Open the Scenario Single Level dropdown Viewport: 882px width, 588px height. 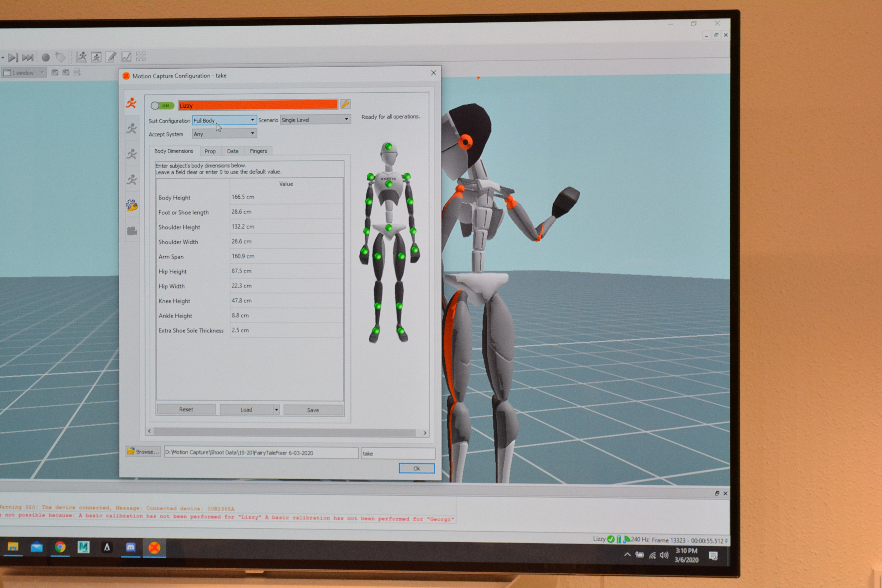click(x=346, y=119)
